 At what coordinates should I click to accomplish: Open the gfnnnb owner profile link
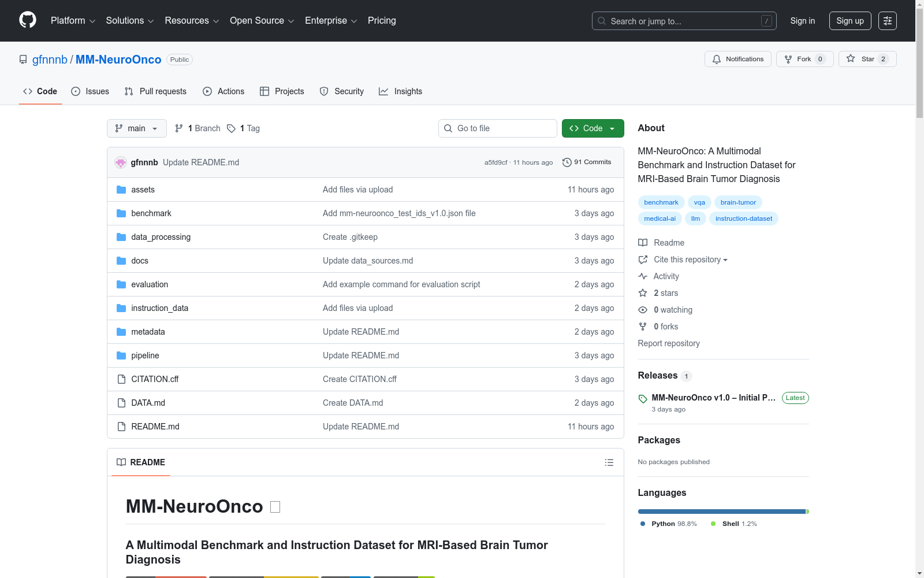(50, 60)
